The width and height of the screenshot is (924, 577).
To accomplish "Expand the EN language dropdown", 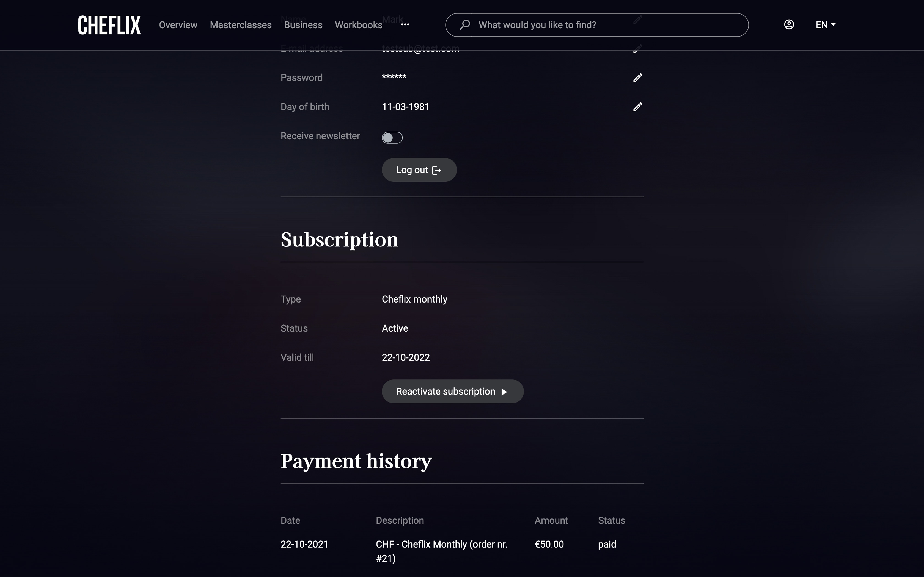I will 826,25.
